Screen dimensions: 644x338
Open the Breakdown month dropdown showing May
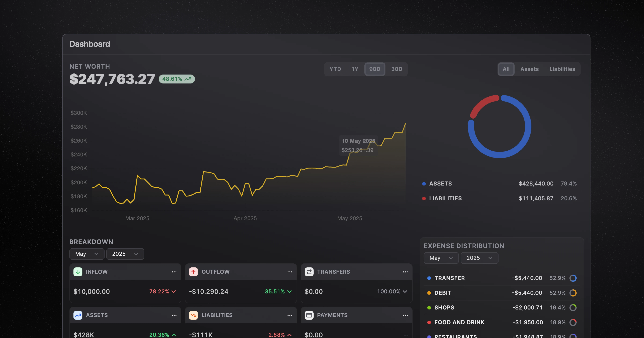click(87, 254)
